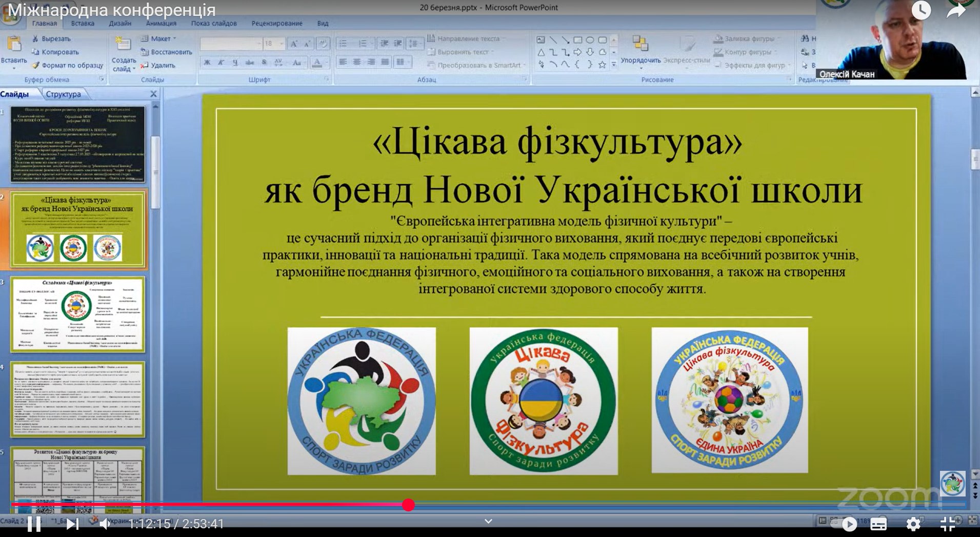The height and width of the screenshot is (537, 980).
Task: Click the clear formatting icon
Action: pos(323,44)
